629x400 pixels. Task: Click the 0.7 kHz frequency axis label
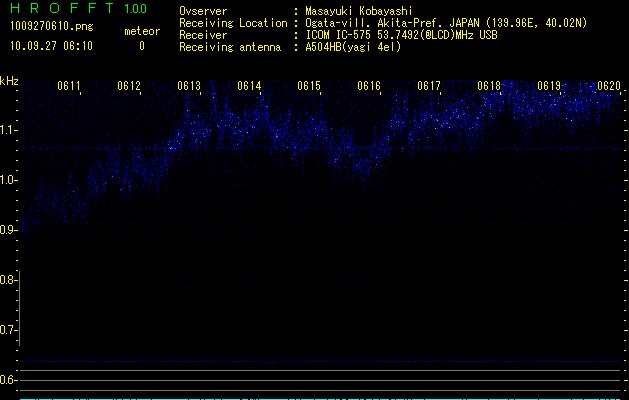(8, 330)
